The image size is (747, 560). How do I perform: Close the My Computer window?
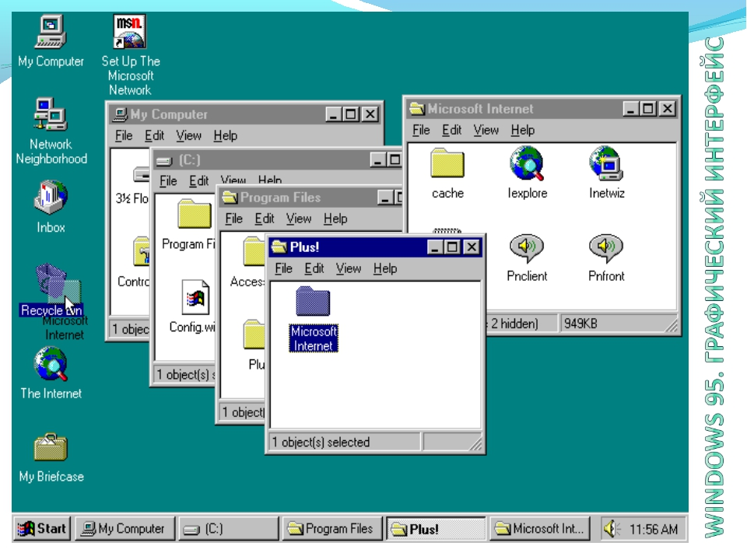(x=370, y=114)
